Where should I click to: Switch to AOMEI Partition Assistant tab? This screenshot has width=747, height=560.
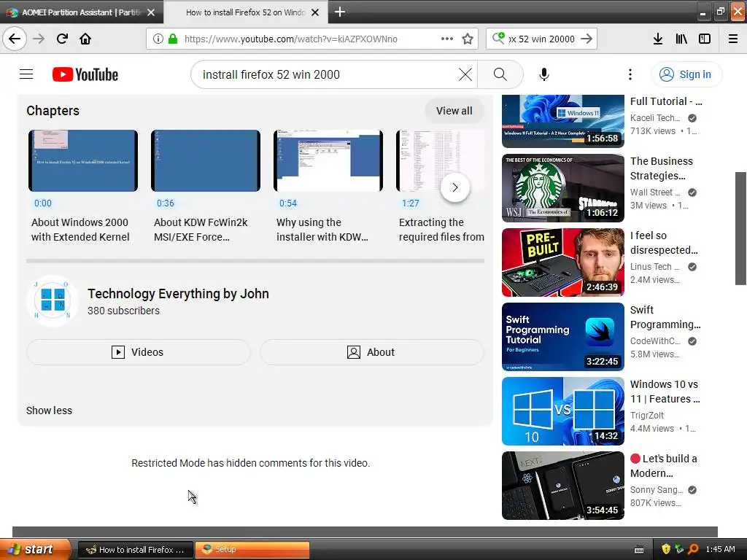click(x=82, y=12)
